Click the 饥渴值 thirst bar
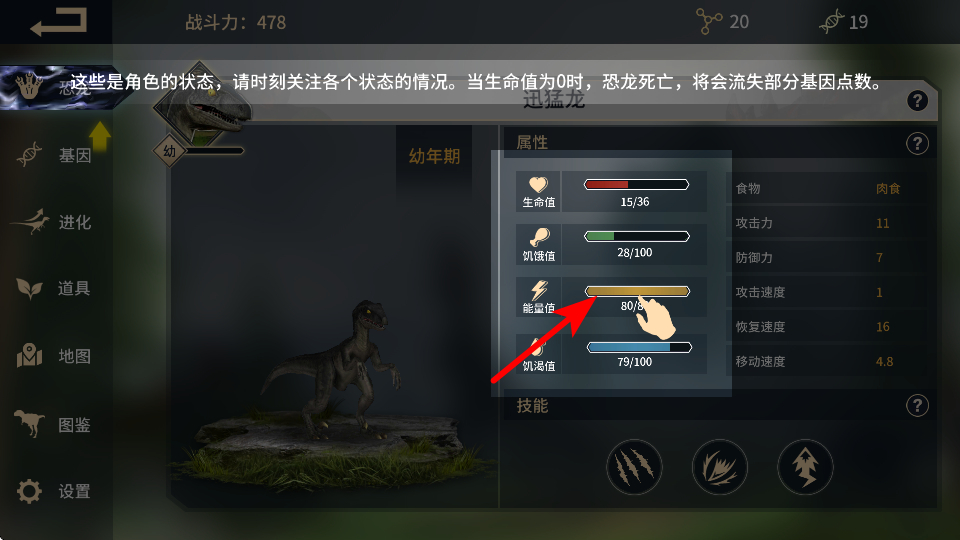Viewport: 960px width, 540px height. [639, 347]
